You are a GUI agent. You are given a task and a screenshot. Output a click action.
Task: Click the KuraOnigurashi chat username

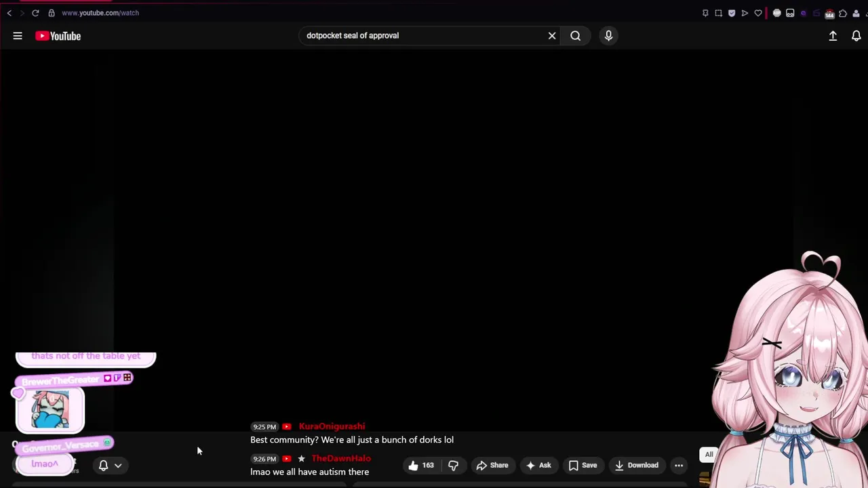(x=332, y=426)
